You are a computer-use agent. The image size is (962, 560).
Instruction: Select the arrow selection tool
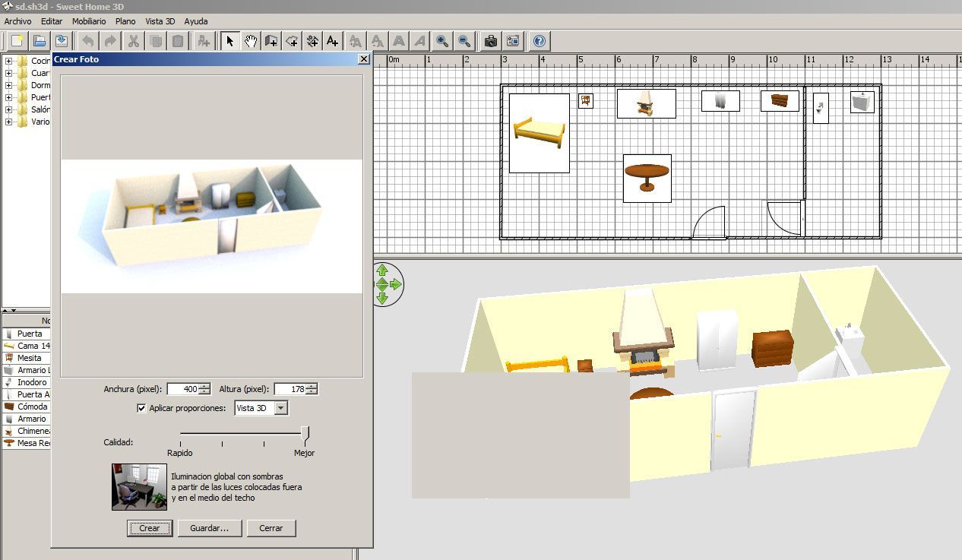point(229,41)
